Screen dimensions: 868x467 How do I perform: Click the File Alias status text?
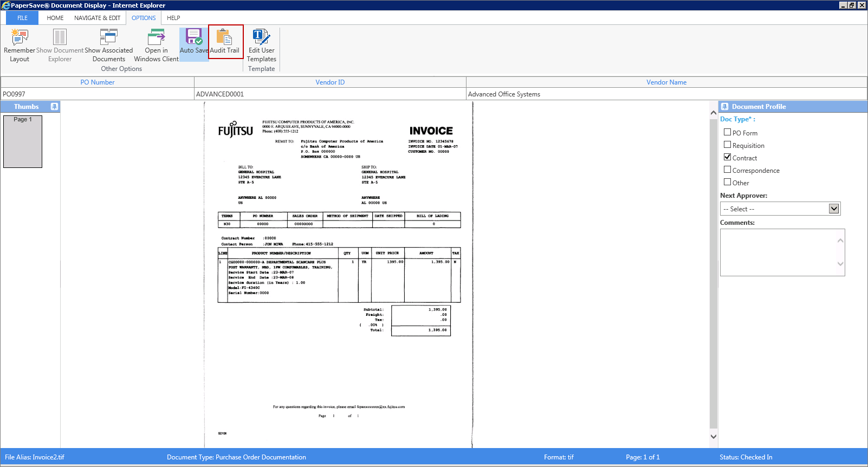pyautogui.click(x=35, y=457)
